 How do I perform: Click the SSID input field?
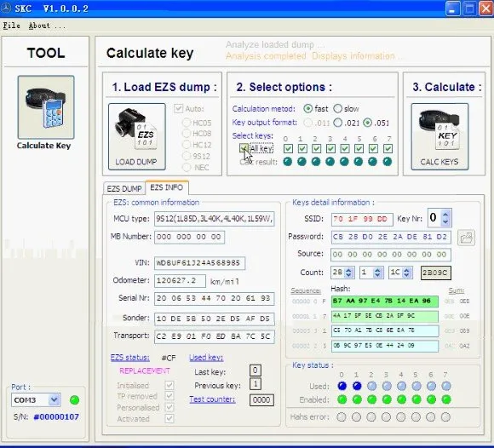click(362, 219)
